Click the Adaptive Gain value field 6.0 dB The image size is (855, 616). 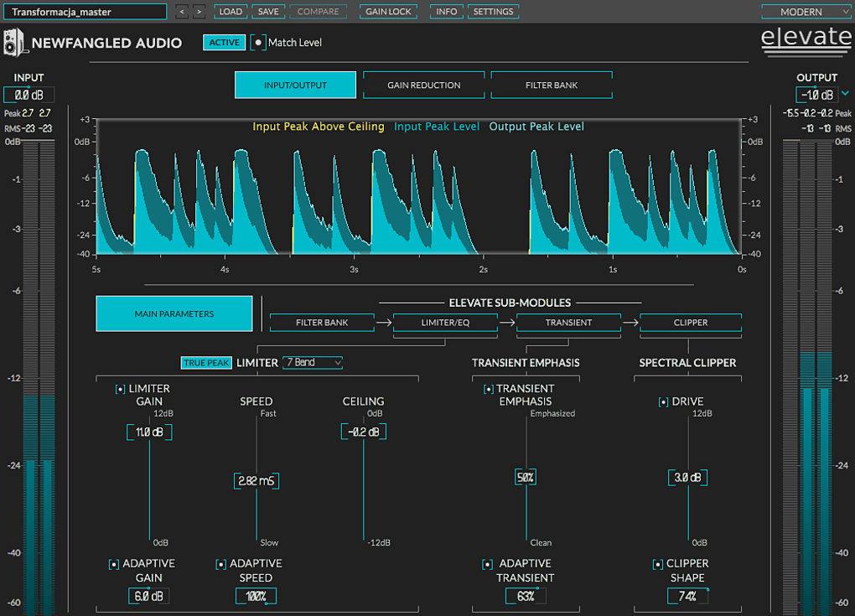tap(149, 597)
